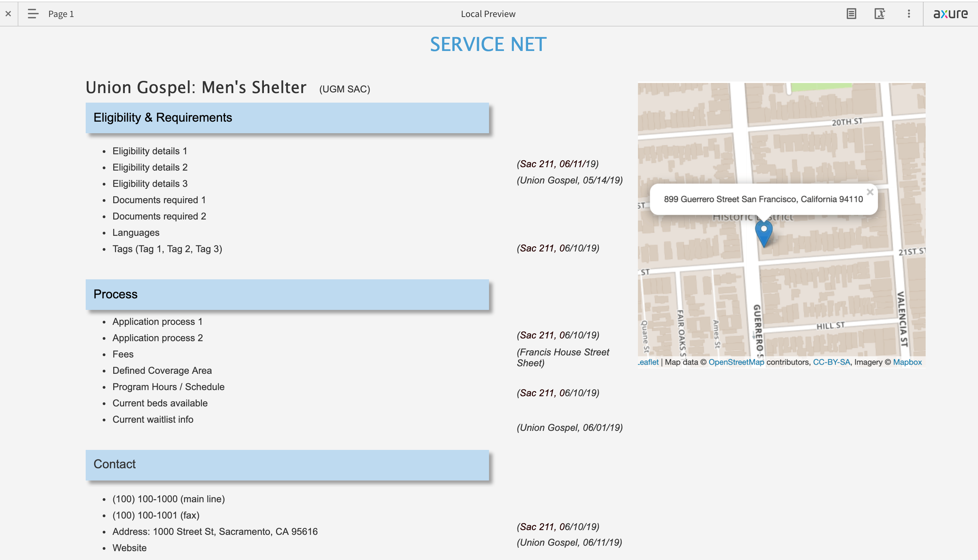The width and height of the screenshot is (978, 560).
Task: Open the Mapbox imagery link
Action: coord(908,362)
